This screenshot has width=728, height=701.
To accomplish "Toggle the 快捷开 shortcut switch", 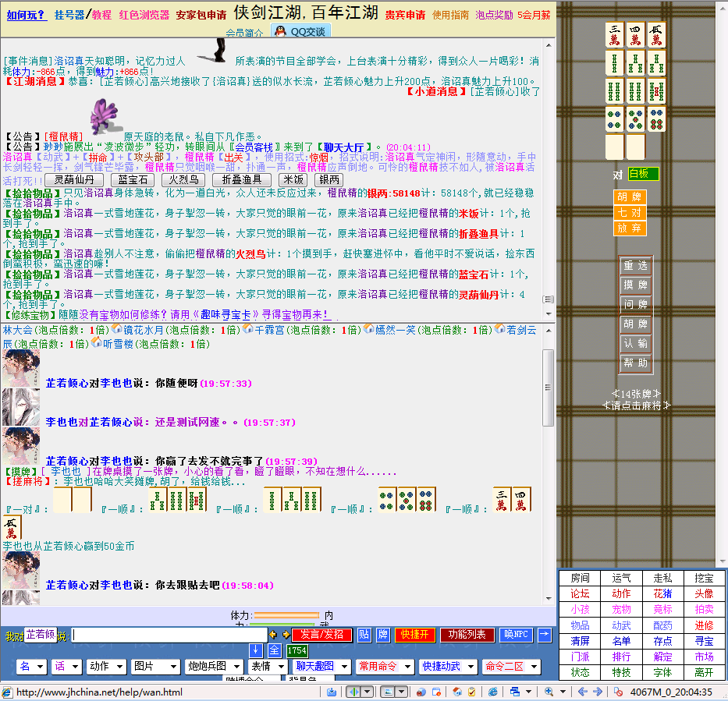I will [x=414, y=635].
